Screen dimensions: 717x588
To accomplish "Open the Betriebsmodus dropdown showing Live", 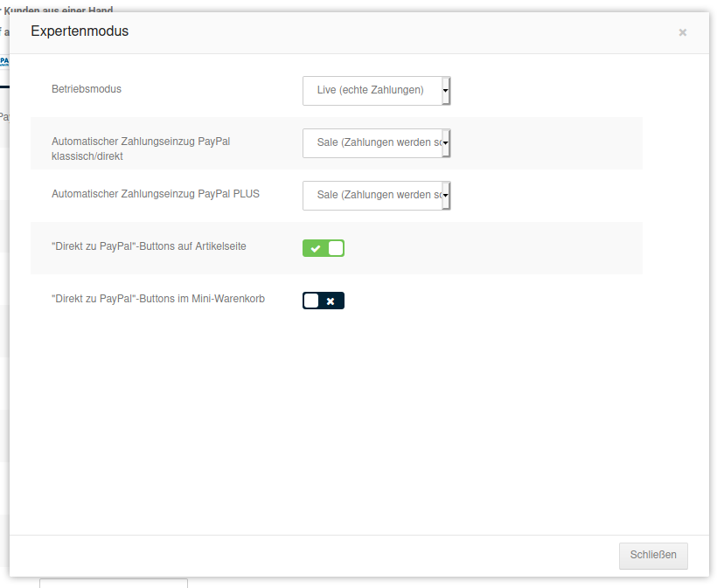I will click(x=372, y=90).
